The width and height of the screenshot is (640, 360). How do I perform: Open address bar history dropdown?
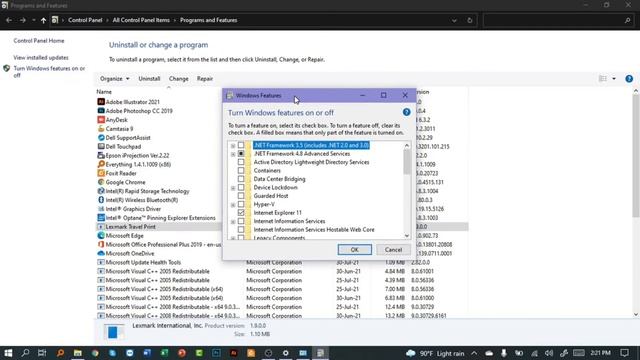454,20
